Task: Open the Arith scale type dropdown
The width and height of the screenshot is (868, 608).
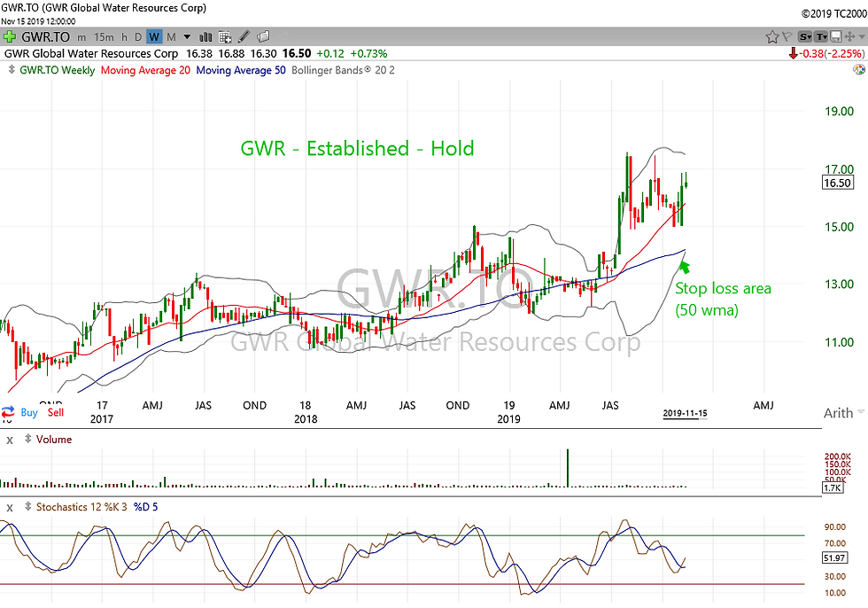Action: tap(843, 413)
